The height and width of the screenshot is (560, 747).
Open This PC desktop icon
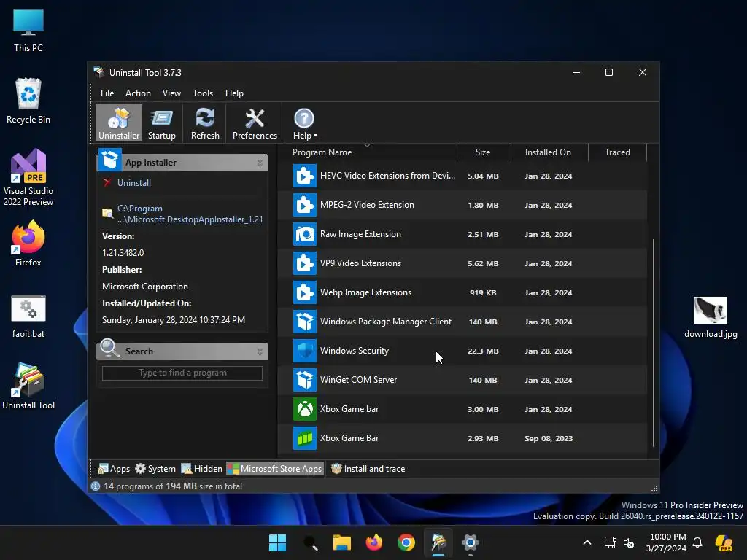click(28, 30)
